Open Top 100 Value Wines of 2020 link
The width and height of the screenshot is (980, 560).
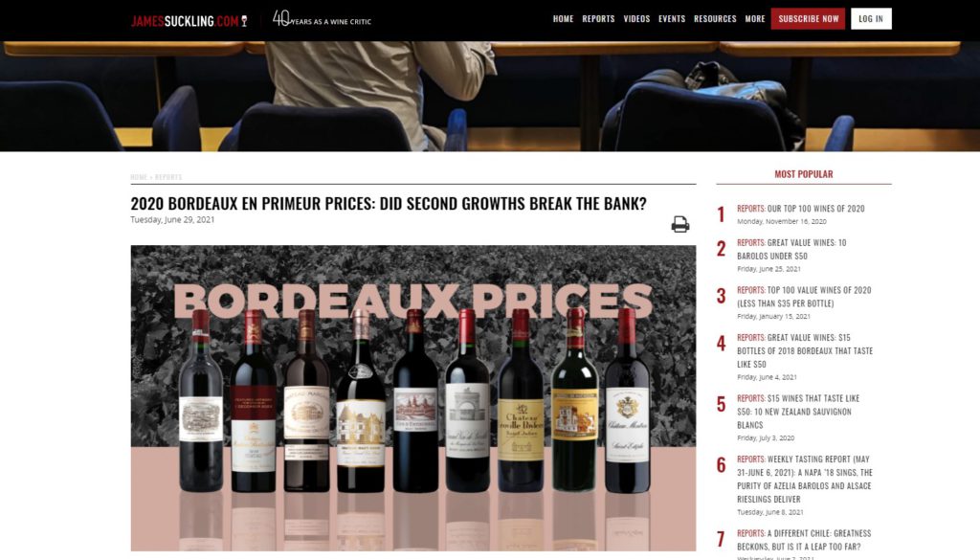point(804,297)
